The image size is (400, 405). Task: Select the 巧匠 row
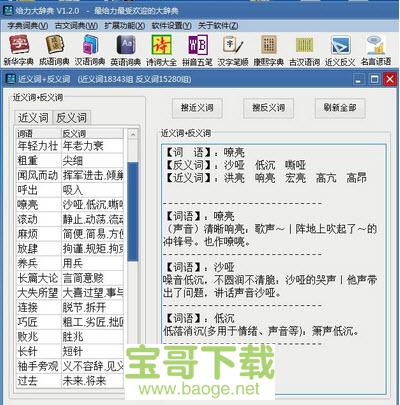click(70, 322)
